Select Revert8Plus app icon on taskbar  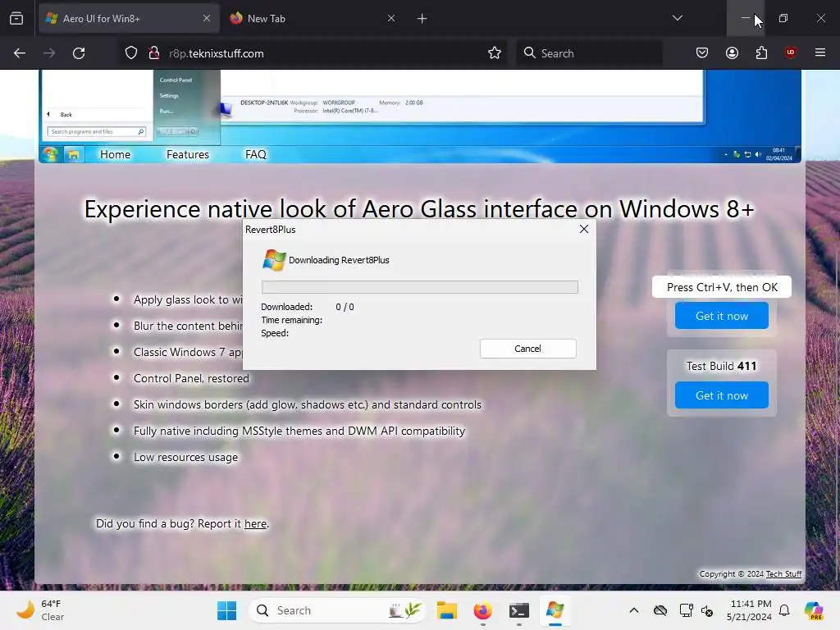[x=555, y=610]
